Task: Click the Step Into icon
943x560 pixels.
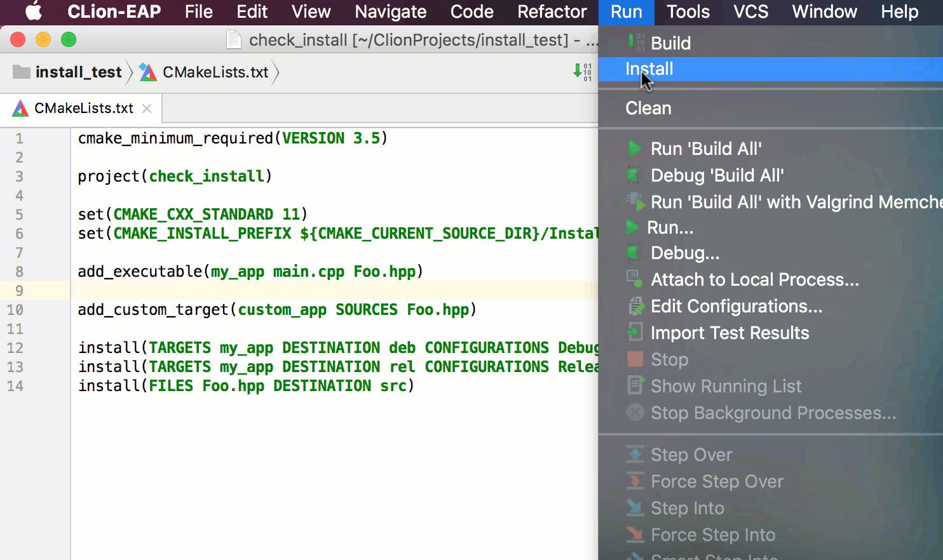Action: [x=635, y=507]
